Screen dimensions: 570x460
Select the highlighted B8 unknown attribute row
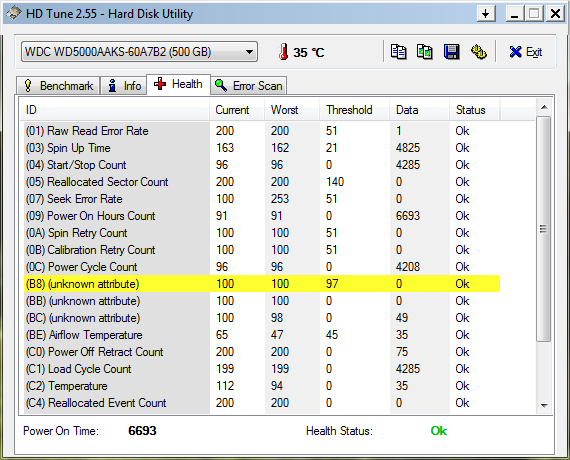pyautogui.click(x=262, y=284)
